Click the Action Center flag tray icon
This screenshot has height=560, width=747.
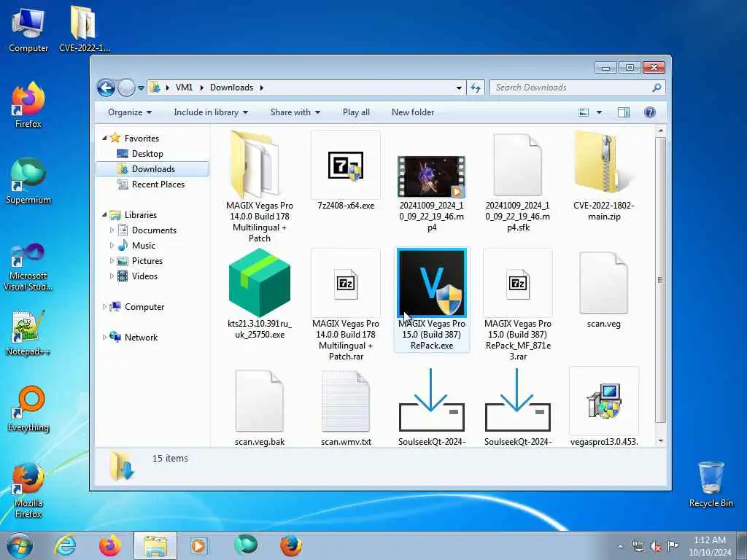click(x=673, y=546)
